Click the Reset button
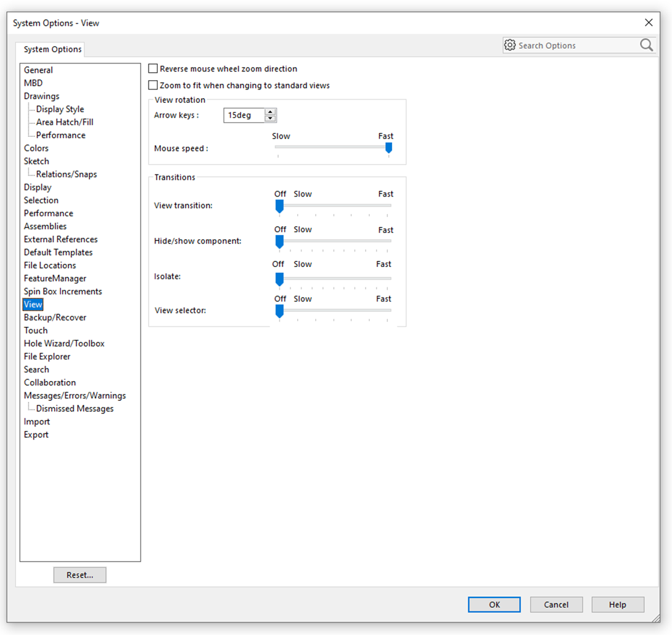The width and height of the screenshot is (672, 635). coord(80,575)
